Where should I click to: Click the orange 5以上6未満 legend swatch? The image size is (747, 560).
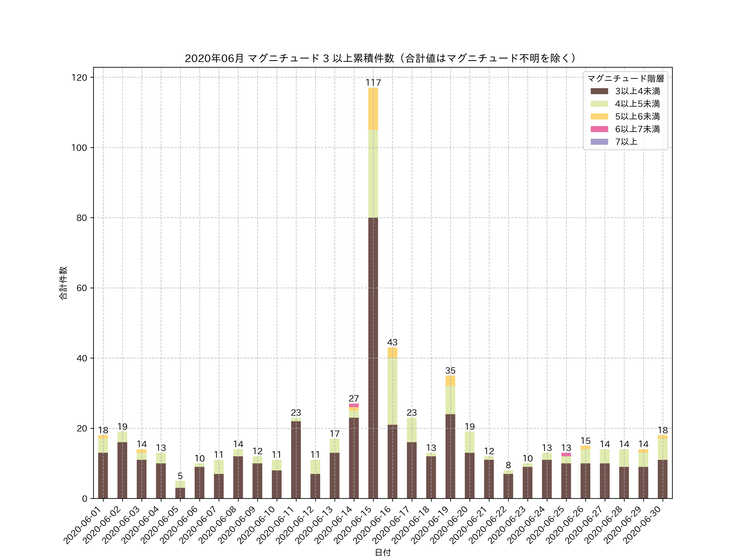[599, 116]
